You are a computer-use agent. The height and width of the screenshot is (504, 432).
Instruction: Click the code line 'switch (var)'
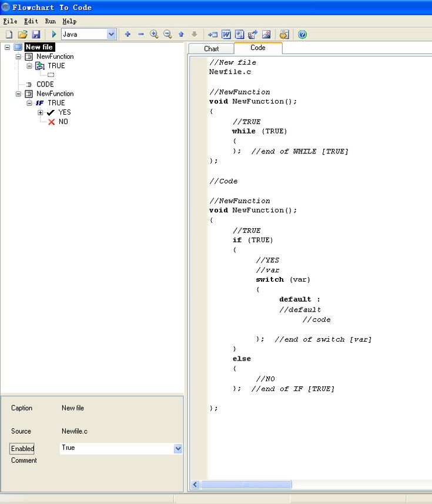[283, 280]
